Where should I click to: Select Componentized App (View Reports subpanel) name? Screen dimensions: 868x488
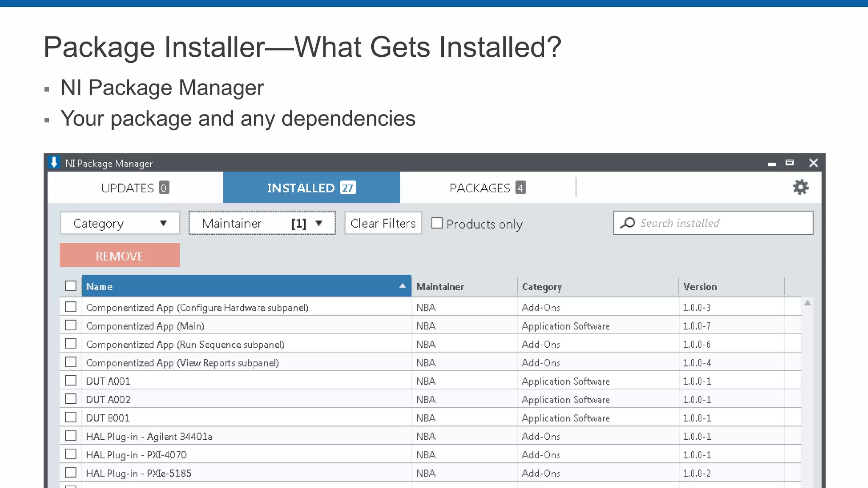click(x=182, y=363)
